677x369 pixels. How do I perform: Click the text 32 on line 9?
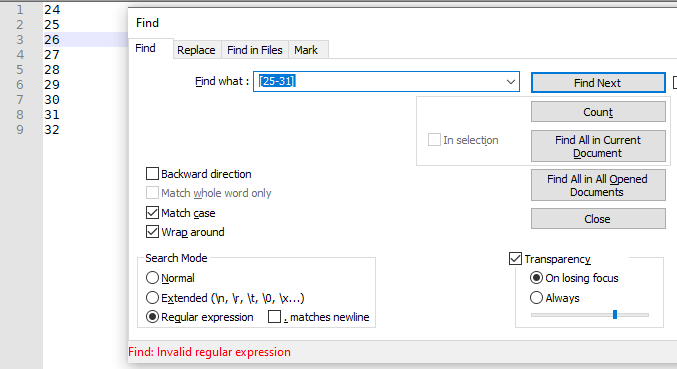click(52, 130)
